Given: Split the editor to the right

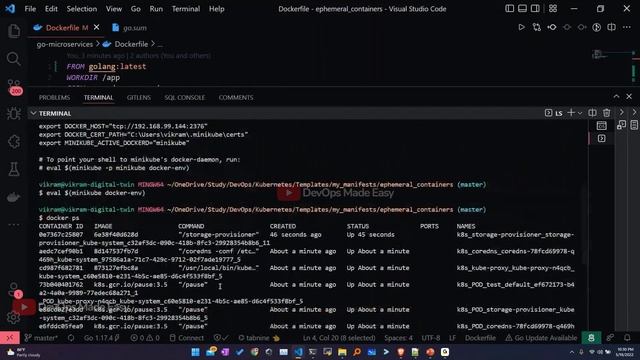Looking at the screenshot, I should point(611,27).
